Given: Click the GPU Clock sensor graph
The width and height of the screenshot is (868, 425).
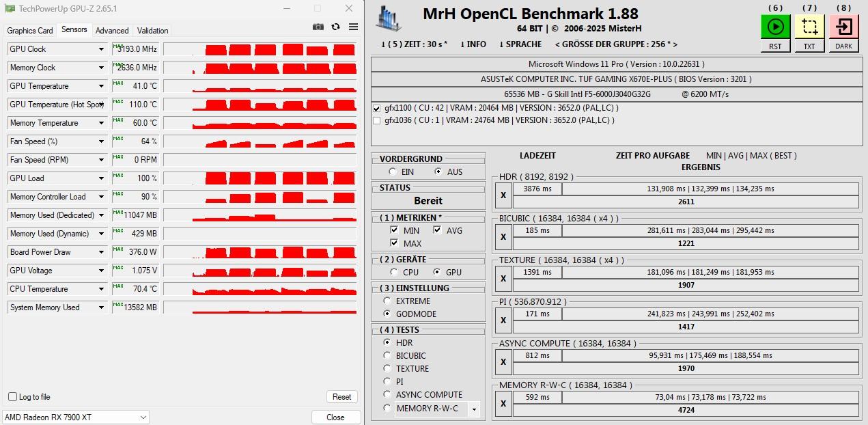Looking at the screenshot, I should pos(260,49).
